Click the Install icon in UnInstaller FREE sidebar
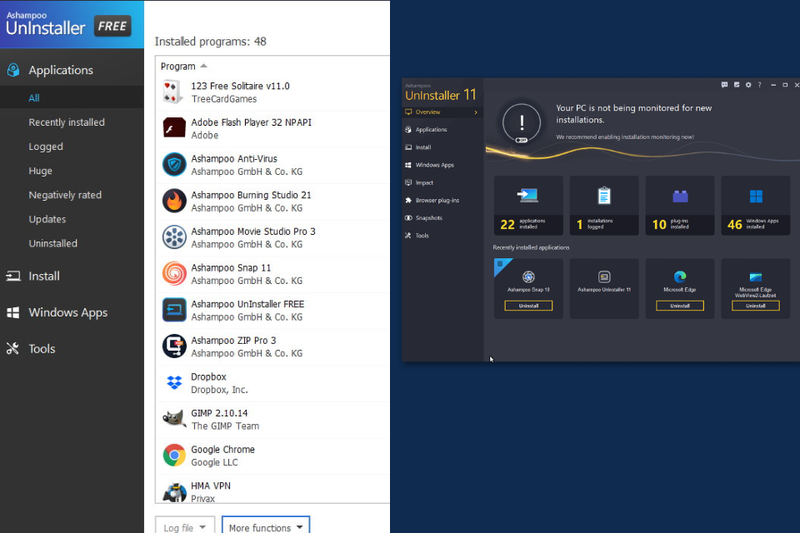 pyautogui.click(x=13, y=276)
